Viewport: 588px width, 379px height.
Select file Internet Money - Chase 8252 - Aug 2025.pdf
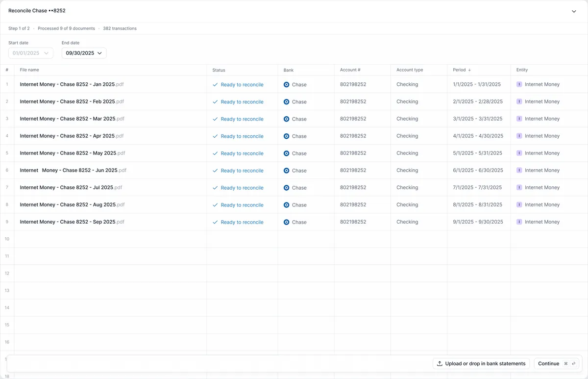[x=72, y=204]
